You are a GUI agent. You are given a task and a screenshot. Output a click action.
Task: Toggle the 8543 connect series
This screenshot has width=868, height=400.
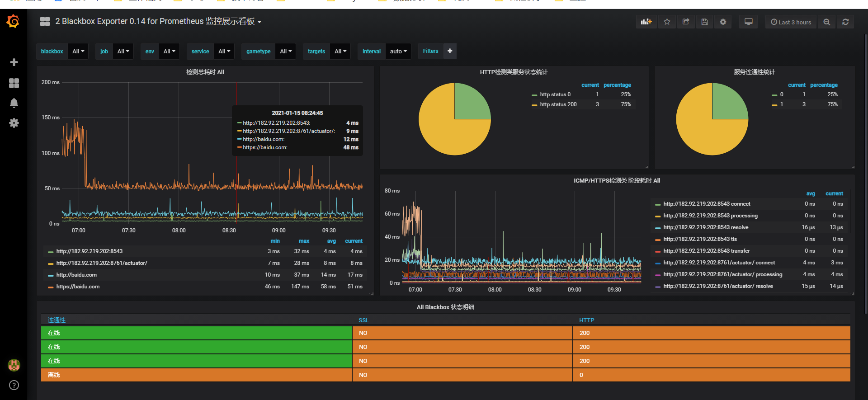point(707,204)
